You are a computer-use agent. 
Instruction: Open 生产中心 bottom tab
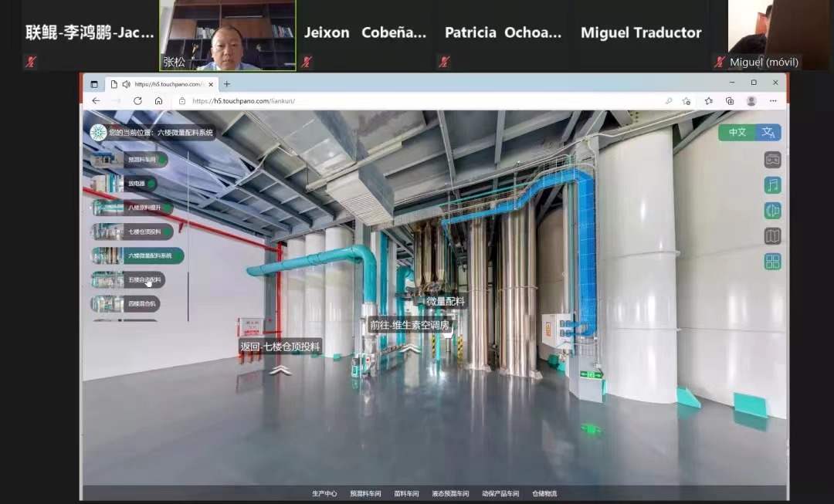[324, 493]
